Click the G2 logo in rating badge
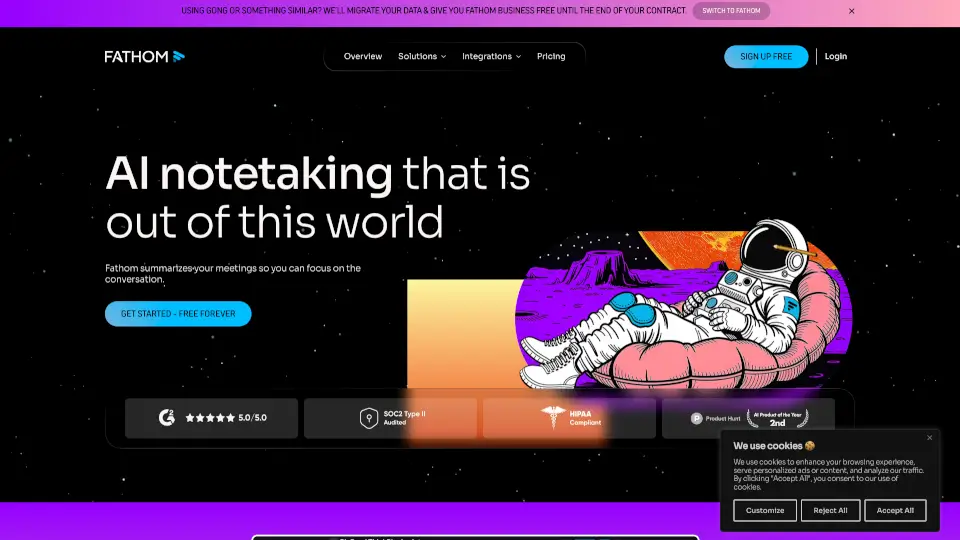Viewport: 960px width, 540px height. click(x=167, y=418)
